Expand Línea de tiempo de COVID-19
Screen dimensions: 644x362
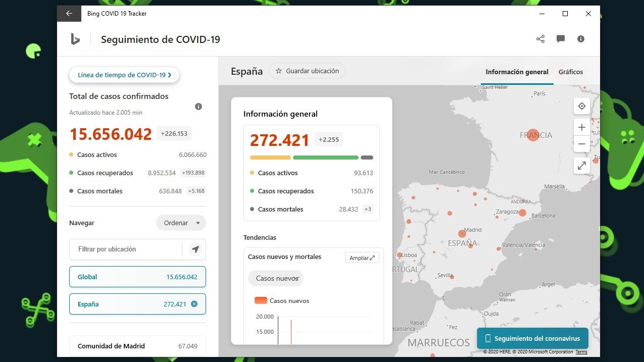click(x=124, y=75)
